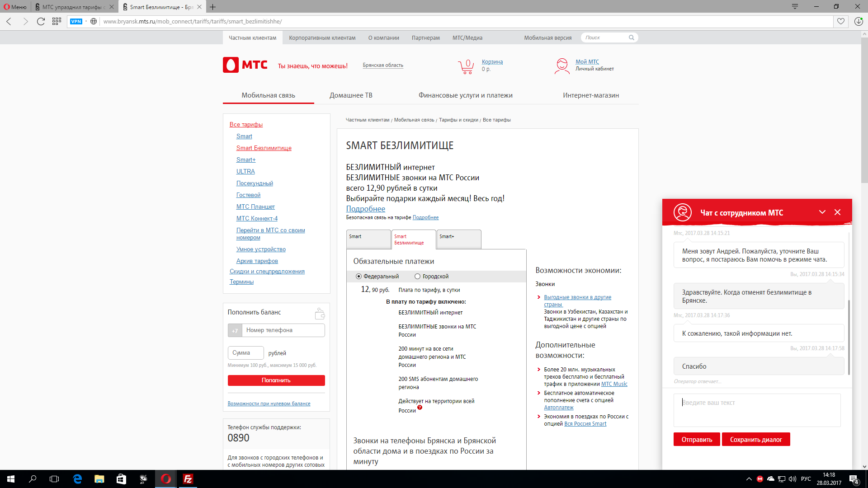Open a new browser tab

212,7
